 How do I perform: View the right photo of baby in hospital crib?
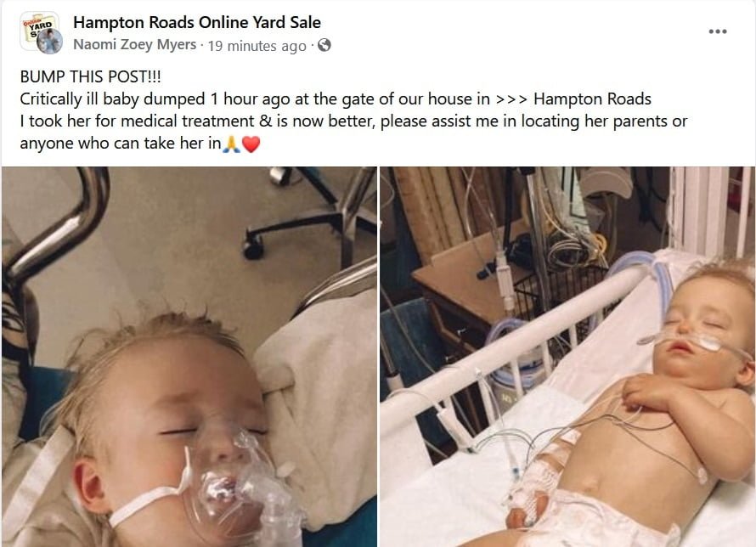pyautogui.click(x=567, y=357)
